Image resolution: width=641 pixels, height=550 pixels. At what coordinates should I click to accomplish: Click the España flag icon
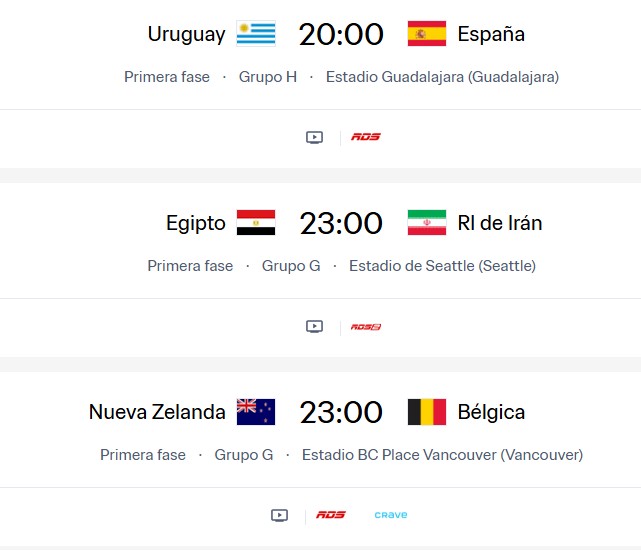pos(427,34)
